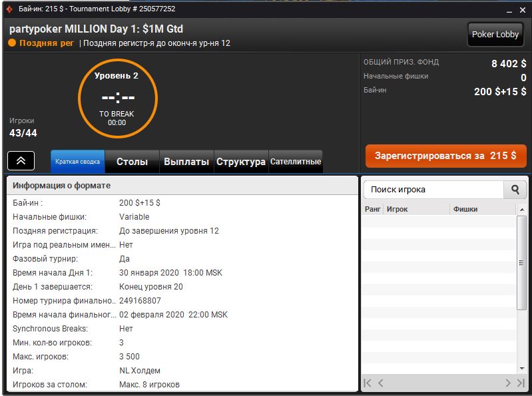The width and height of the screenshot is (532, 396).
Task: Click the Игра под реальным имен... label
Action: tap(64, 245)
